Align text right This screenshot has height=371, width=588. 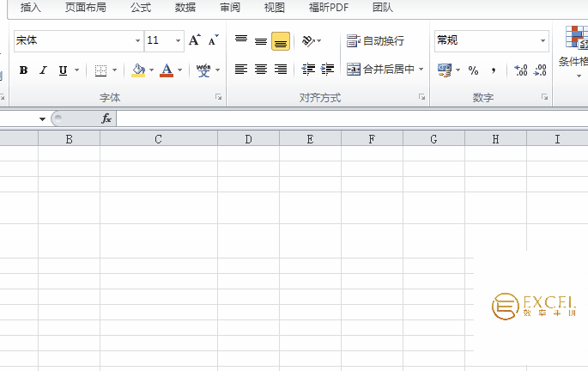click(x=281, y=70)
